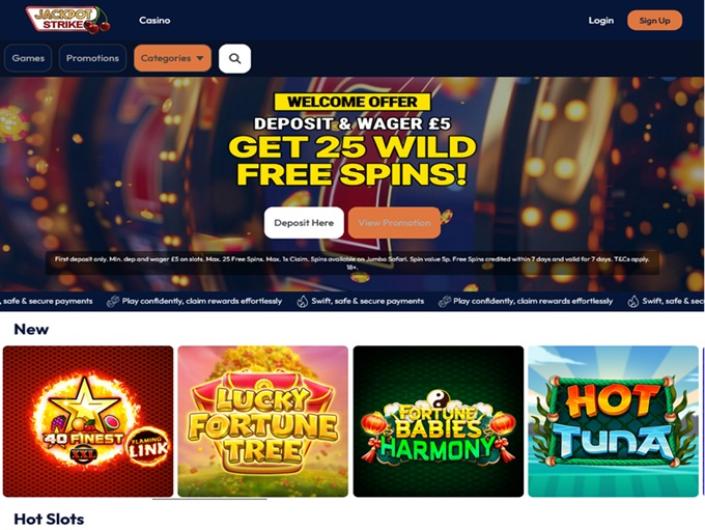Click the Flaming Link badge icon
This screenshot has height=530, width=705.
(x=148, y=445)
